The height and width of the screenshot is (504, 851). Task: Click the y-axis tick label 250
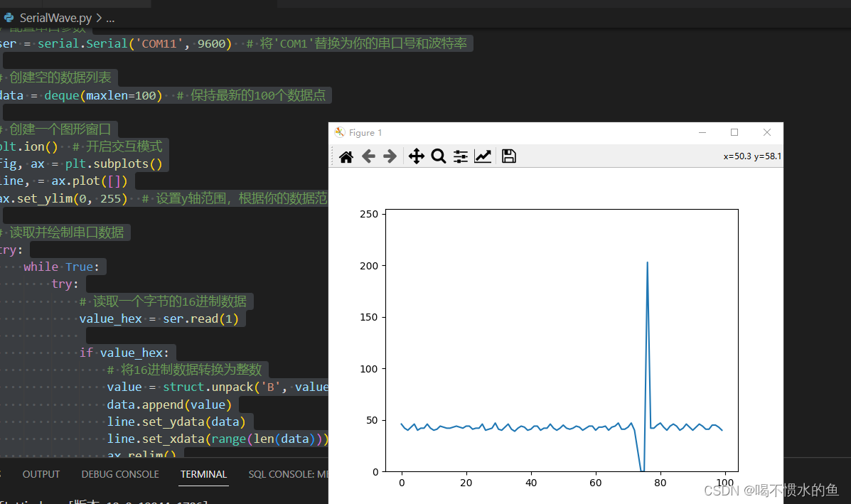pyautogui.click(x=369, y=214)
